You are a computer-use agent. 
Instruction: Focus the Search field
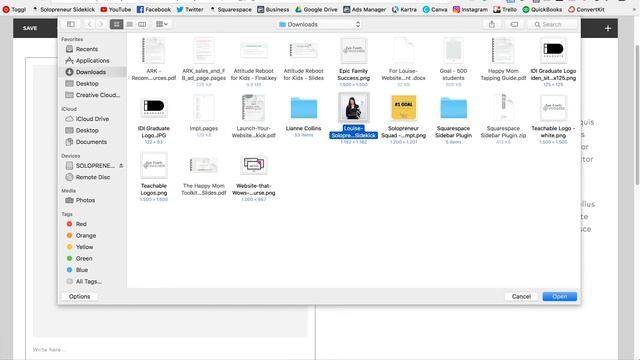click(553, 24)
